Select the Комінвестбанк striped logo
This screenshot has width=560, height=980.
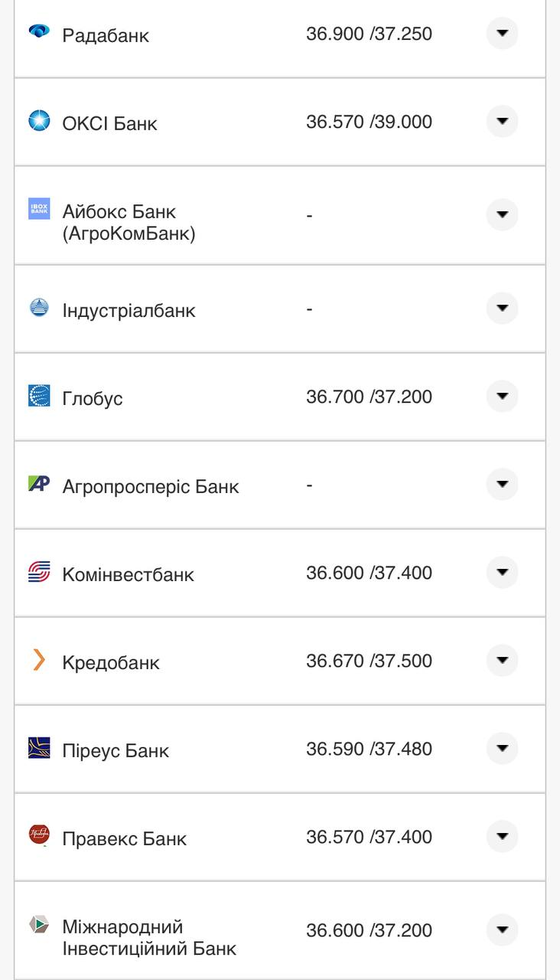pyautogui.click(x=39, y=572)
